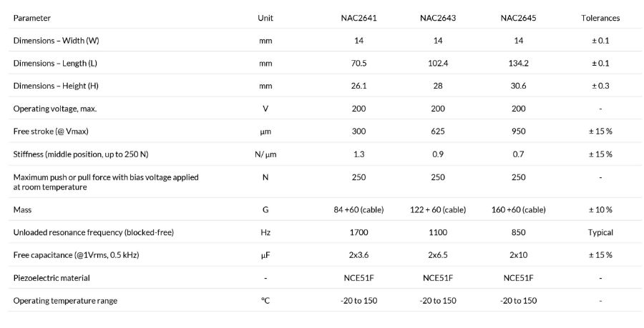Screen dimensions: 644x328
Task: Click the °C unit cell
Action: point(265,301)
